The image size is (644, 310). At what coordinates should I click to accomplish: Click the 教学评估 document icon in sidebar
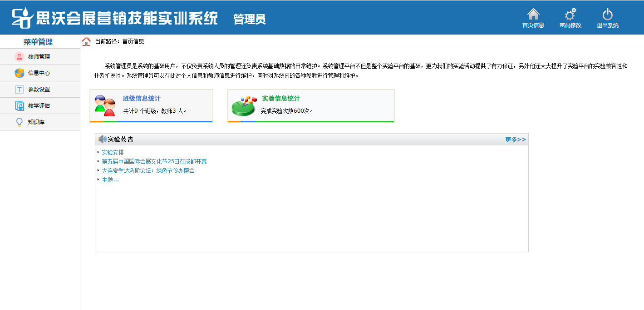(19, 106)
